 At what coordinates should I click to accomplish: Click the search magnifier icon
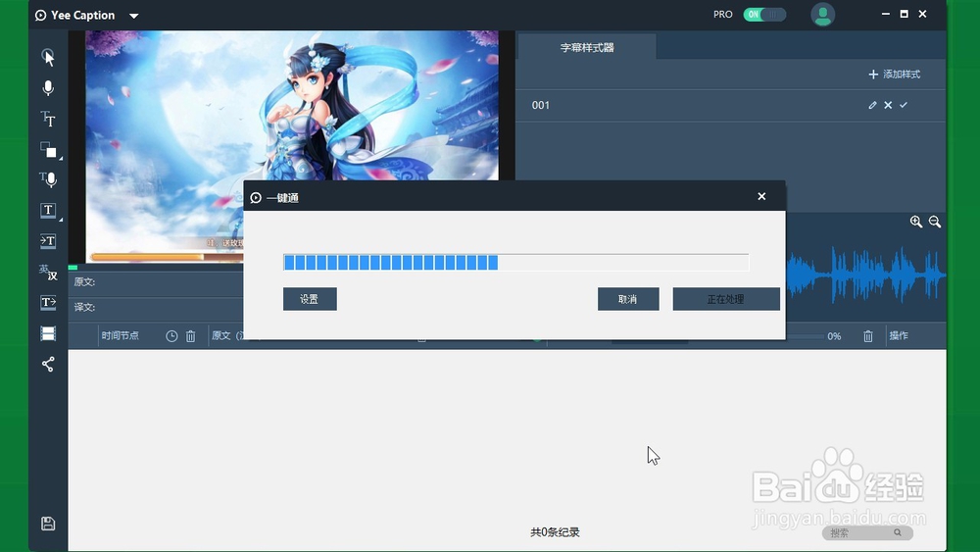898,532
